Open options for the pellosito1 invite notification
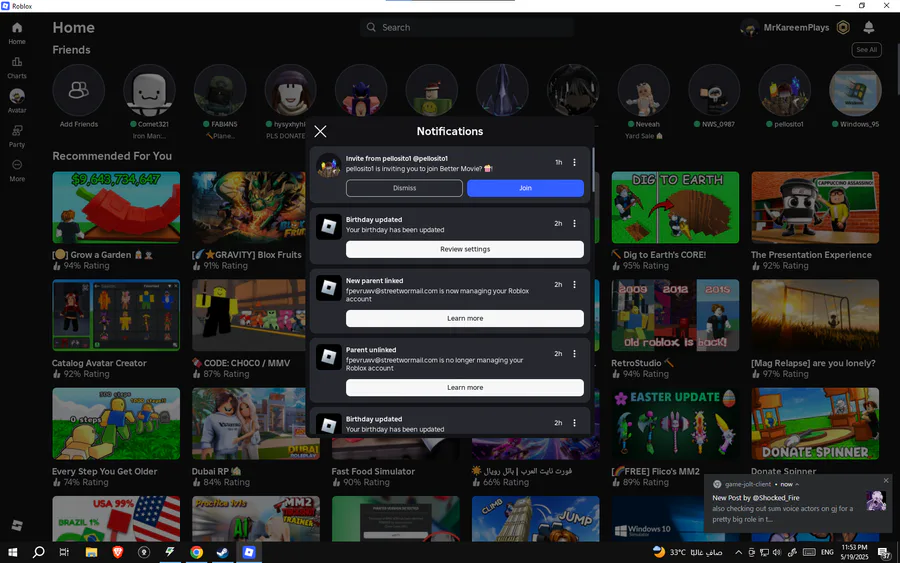 coord(574,162)
